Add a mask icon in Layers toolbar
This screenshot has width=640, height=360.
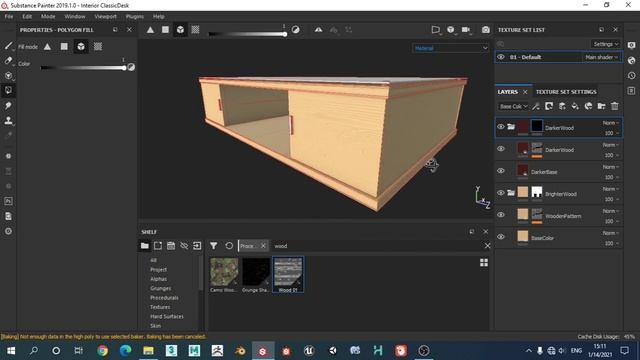549,106
